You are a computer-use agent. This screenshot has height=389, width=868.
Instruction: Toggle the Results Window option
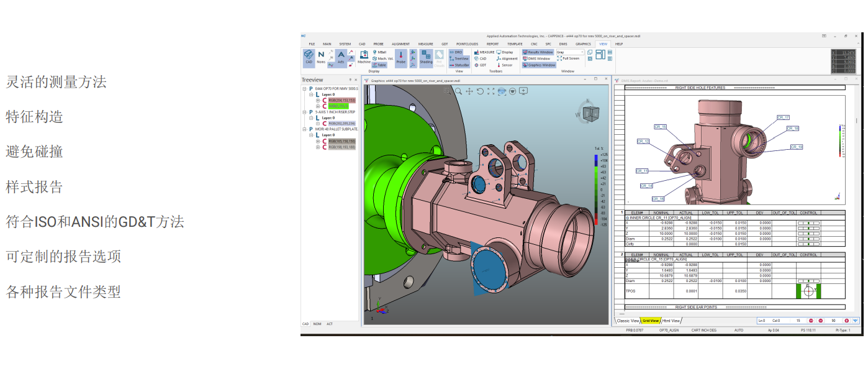tap(538, 52)
